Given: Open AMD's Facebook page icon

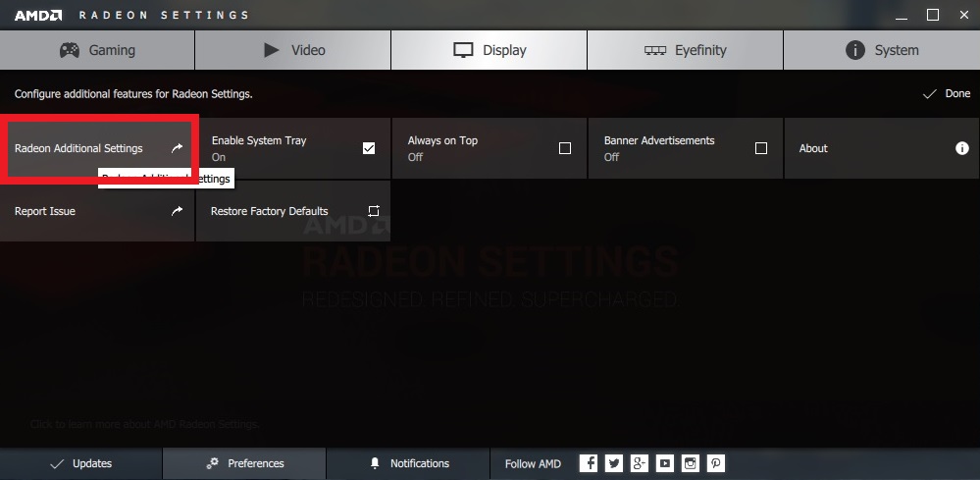Looking at the screenshot, I should click(589, 463).
